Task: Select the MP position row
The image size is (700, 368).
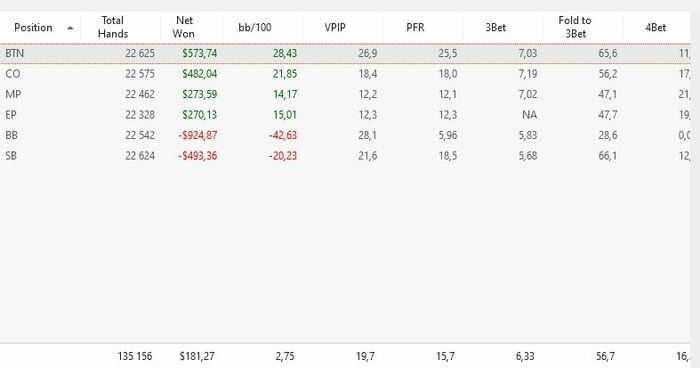Action: tap(345, 94)
